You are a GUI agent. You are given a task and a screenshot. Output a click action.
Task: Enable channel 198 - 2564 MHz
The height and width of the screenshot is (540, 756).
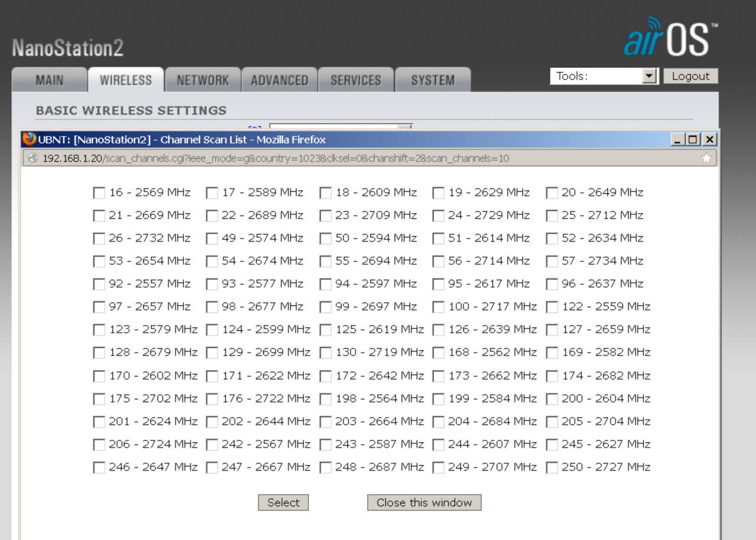pos(325,400)
